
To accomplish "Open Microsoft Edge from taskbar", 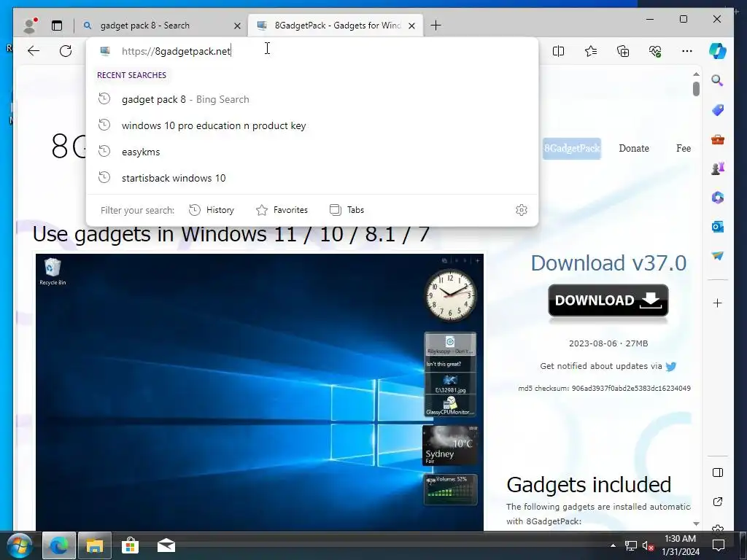I will pos(59,545).
